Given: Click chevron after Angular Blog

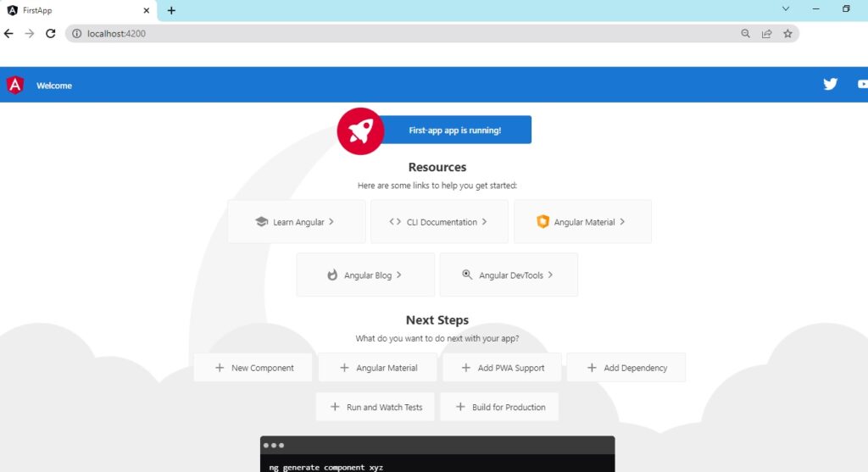Looking at the screenshot, I should [398, 275].
